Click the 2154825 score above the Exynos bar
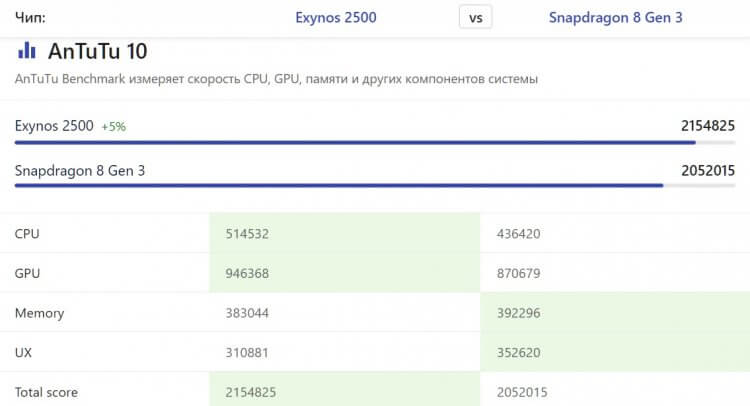Image resolution: width=750 pixels, height=406 pixels. click(x=708, y=126)
